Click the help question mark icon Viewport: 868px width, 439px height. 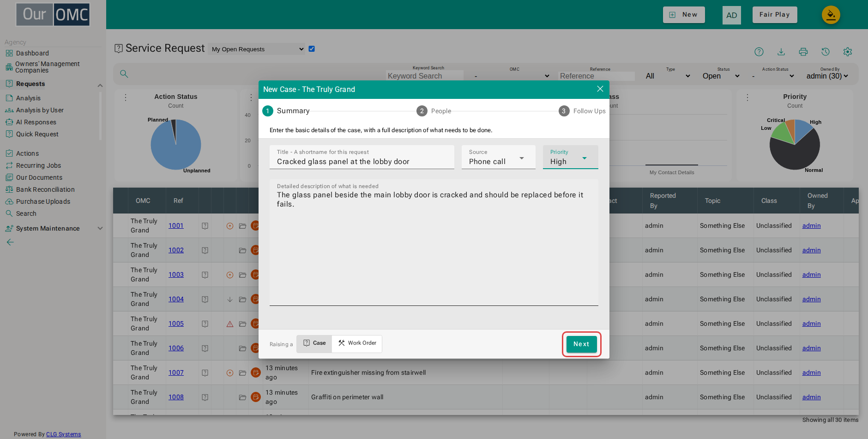point(759,52)
